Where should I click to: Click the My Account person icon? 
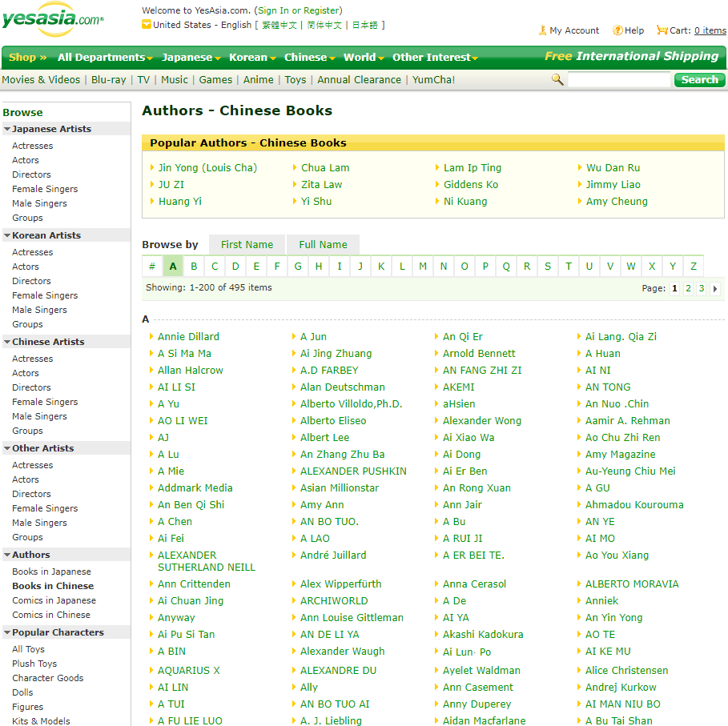point(542,30)
